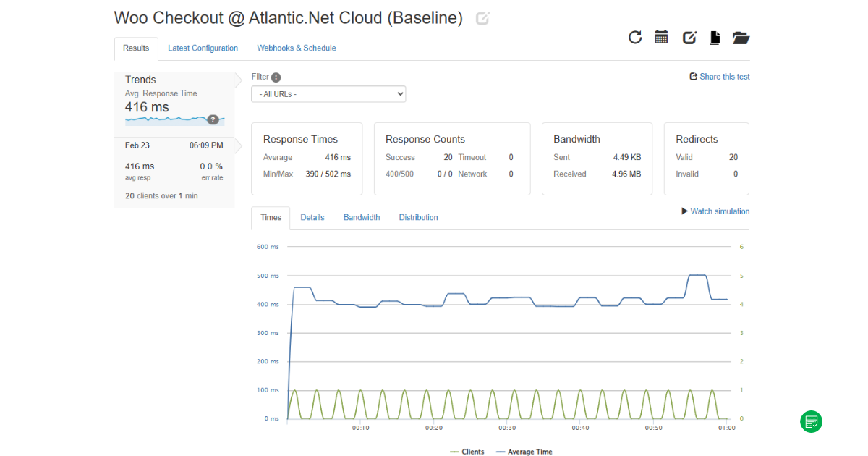
Task: Click Share this test link
Action: tap(720, 77)
